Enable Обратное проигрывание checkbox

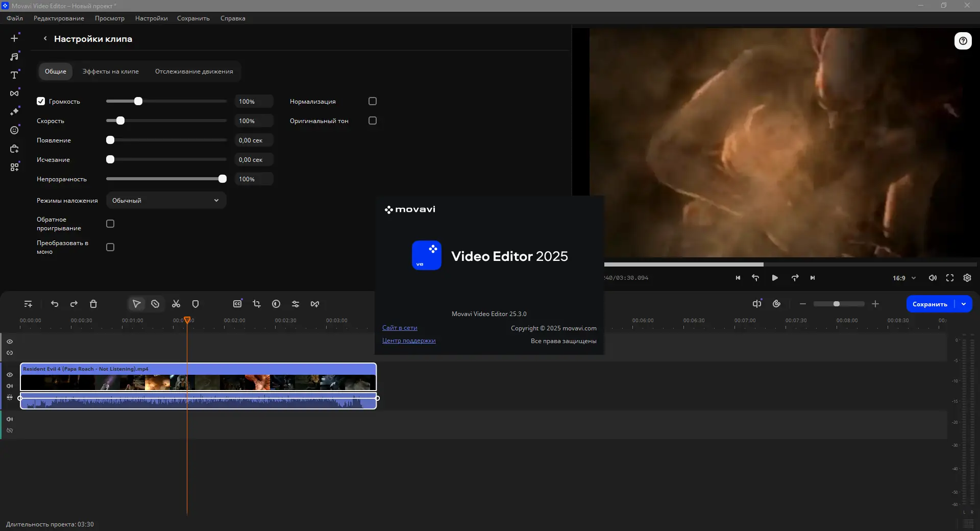tap(110, 224)
